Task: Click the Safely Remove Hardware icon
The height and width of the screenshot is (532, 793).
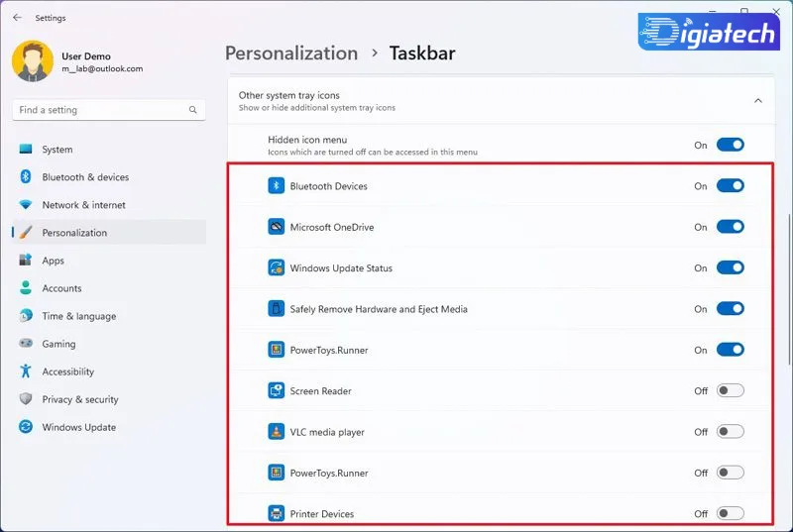Action: click(x=277, y=309)
